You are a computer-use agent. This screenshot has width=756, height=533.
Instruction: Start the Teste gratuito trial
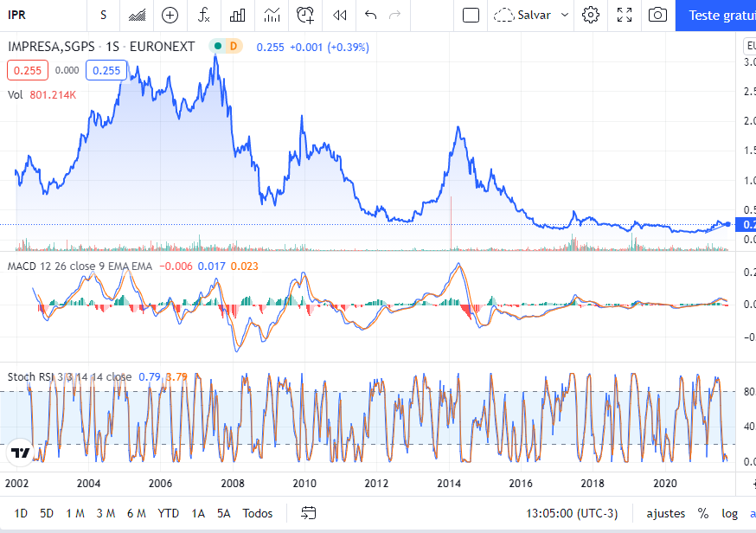[716, 16]
